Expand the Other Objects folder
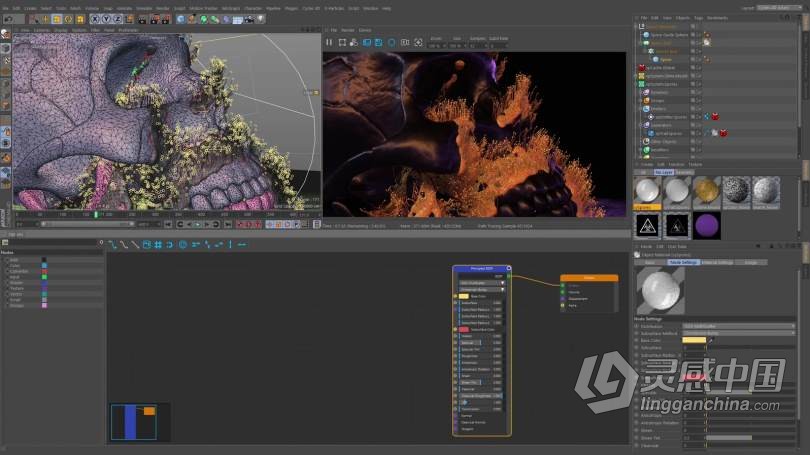 (x=642, y=142)
